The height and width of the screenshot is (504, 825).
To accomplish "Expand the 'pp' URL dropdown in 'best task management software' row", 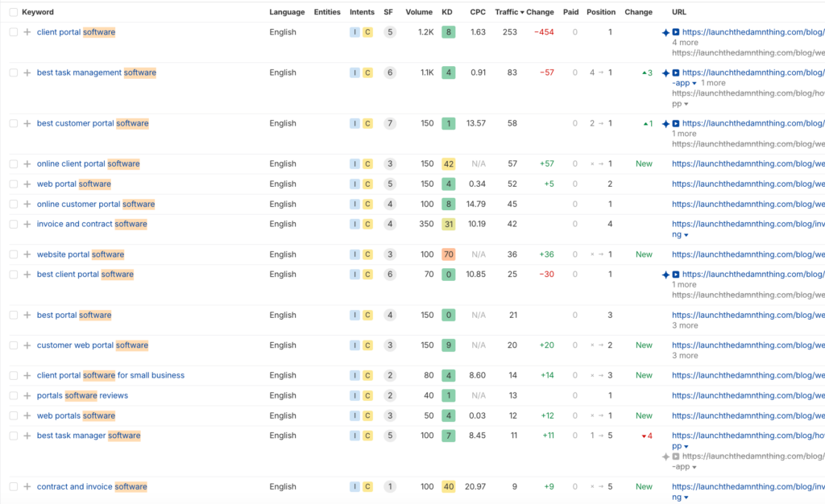I will [x=686, y=104].
